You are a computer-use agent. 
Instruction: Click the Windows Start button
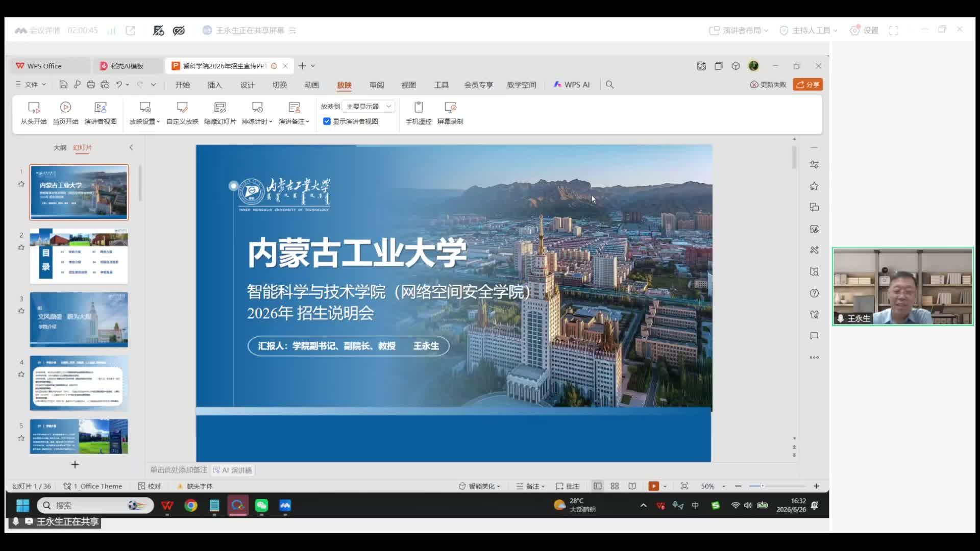(22, 506)
